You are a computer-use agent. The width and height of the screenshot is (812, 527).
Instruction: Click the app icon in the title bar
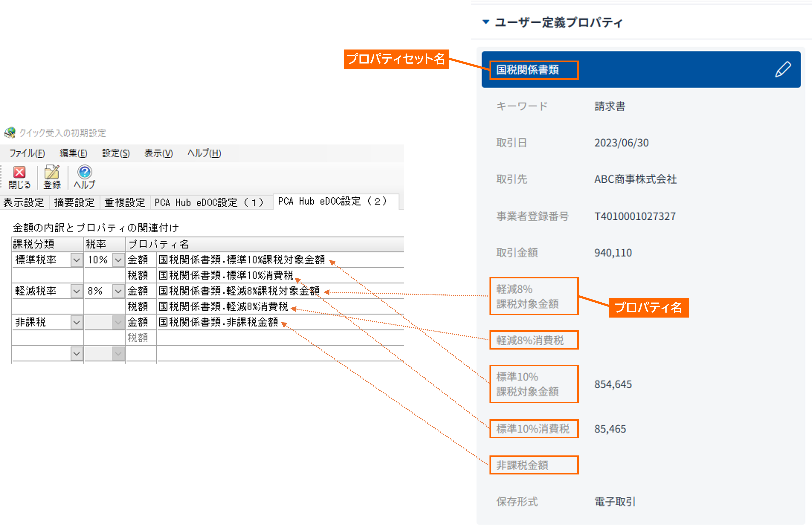[x=10, y=133]
